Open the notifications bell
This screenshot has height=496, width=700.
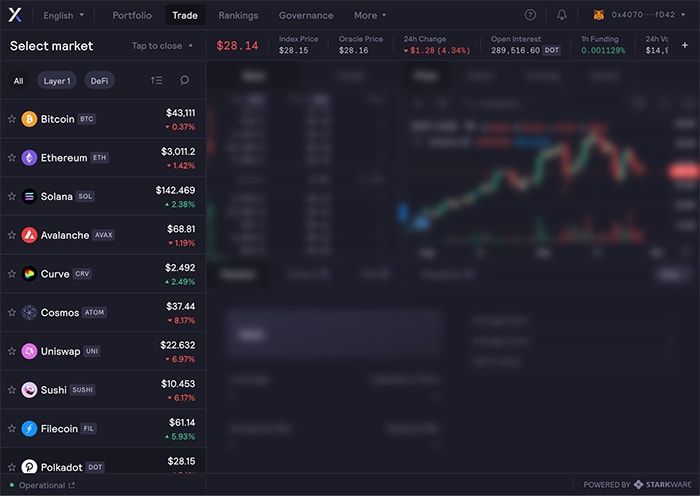[562, 15]
